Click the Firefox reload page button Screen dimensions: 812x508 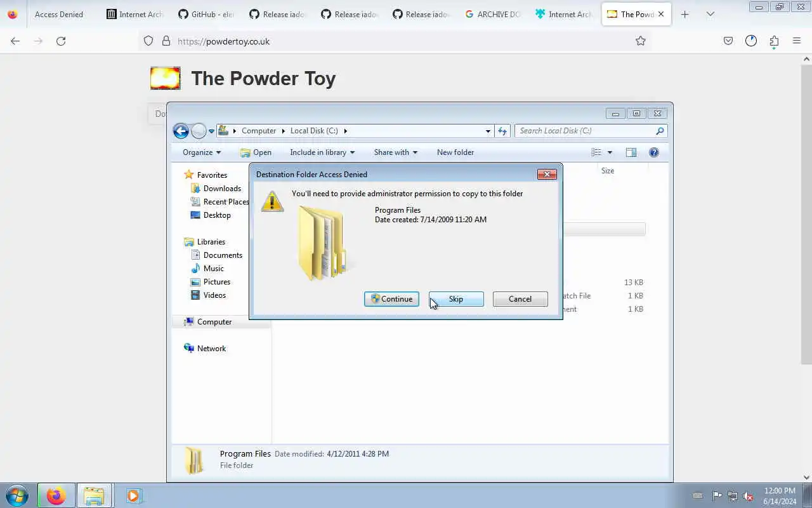(61, 41)
